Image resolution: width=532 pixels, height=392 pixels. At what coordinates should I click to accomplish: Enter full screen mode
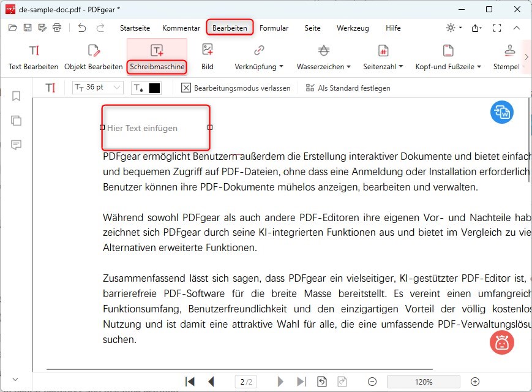pos(497,28)
